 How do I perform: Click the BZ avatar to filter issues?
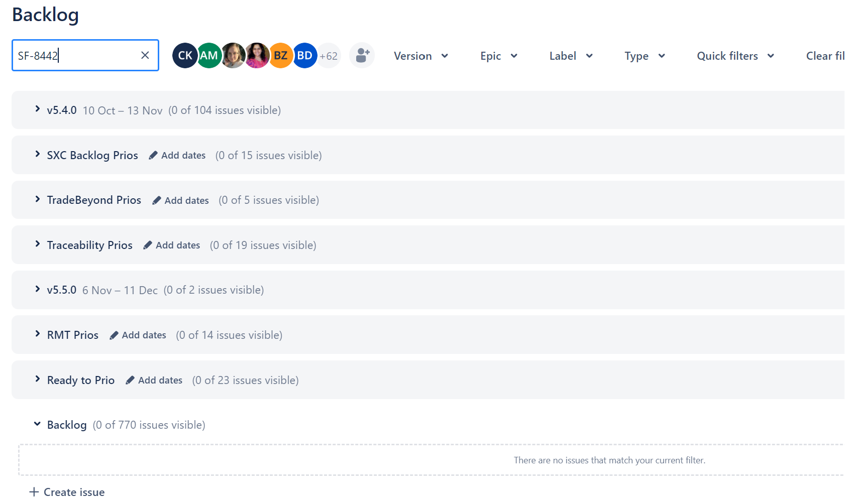pyautogui.click(x=281, y=55)
